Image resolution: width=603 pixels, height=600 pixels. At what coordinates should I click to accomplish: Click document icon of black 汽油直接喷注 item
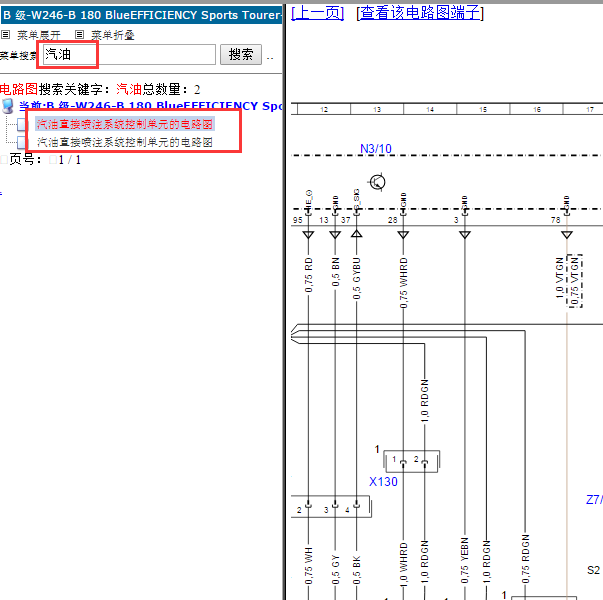pyautogui.click(x=22, y=142)
